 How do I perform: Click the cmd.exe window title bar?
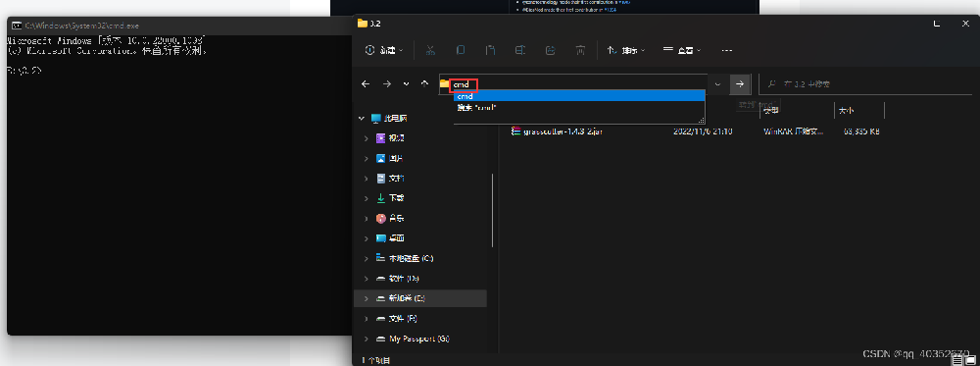pyautogui.click(x=179, y=26)
